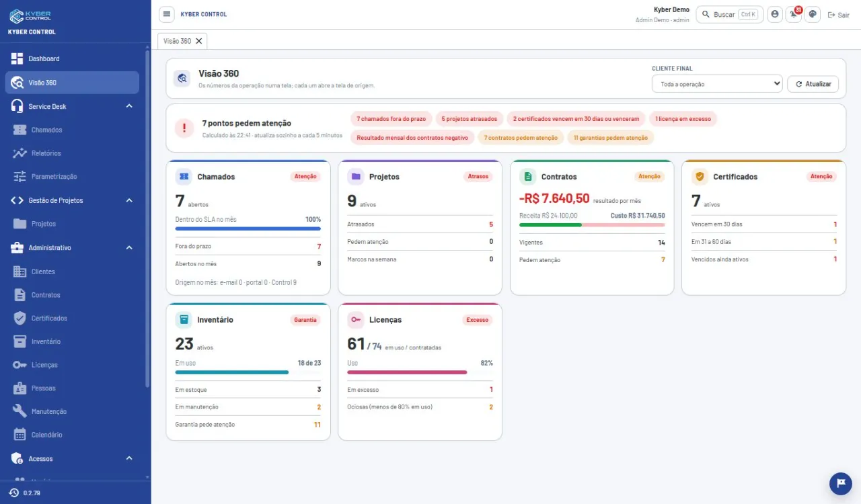Image resolution: width=861 pixels, height=504 pixels.
Task: Open the theme palette icon
Action: coord(813,14)
